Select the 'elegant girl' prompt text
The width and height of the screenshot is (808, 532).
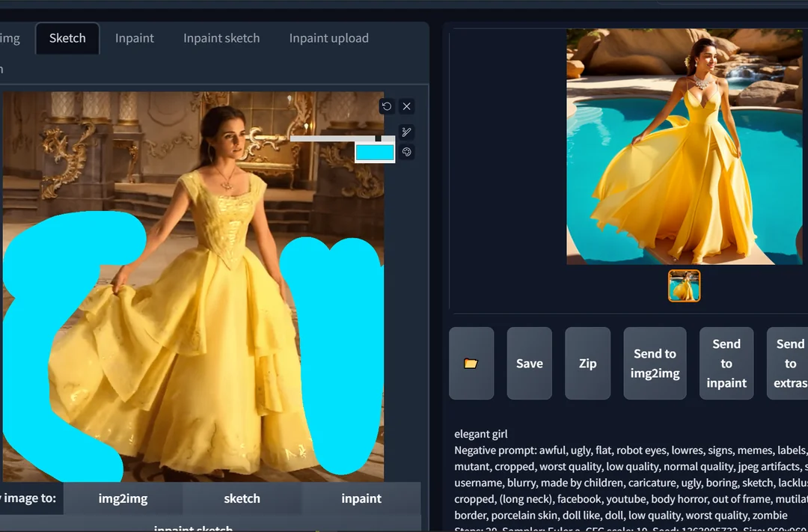click(481, 434)
